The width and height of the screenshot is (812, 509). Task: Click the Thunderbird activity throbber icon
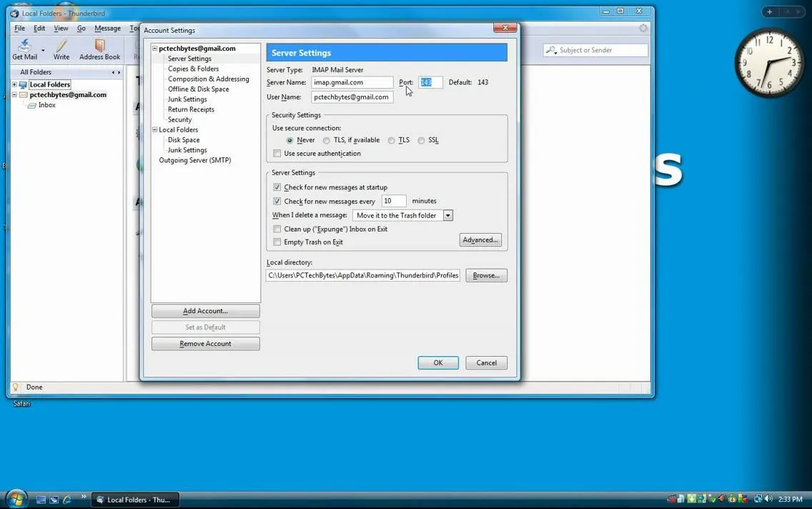(x=643, y=29)
